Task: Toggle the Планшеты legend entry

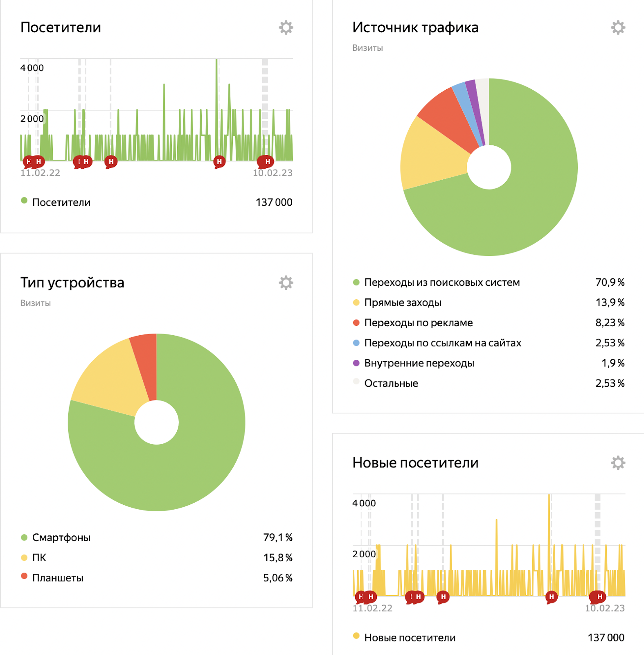Action: [58, 578]
